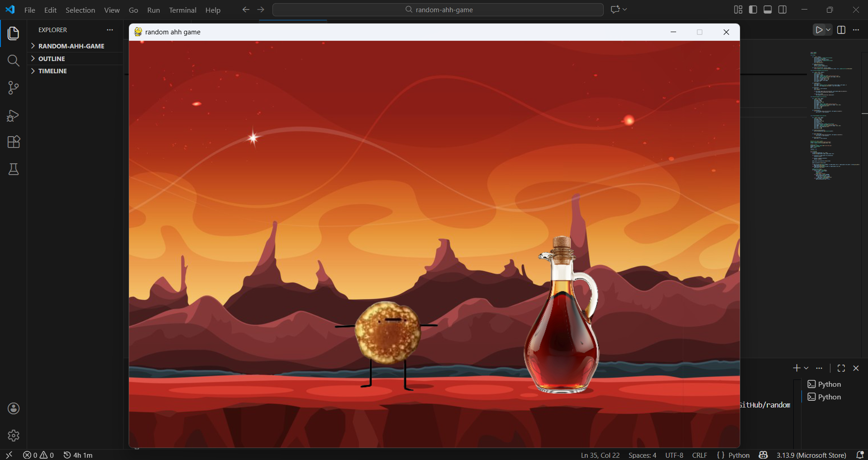Toggle the Primary Side Bar
Viewport: 868px width, 460px height.
point(753,9)
